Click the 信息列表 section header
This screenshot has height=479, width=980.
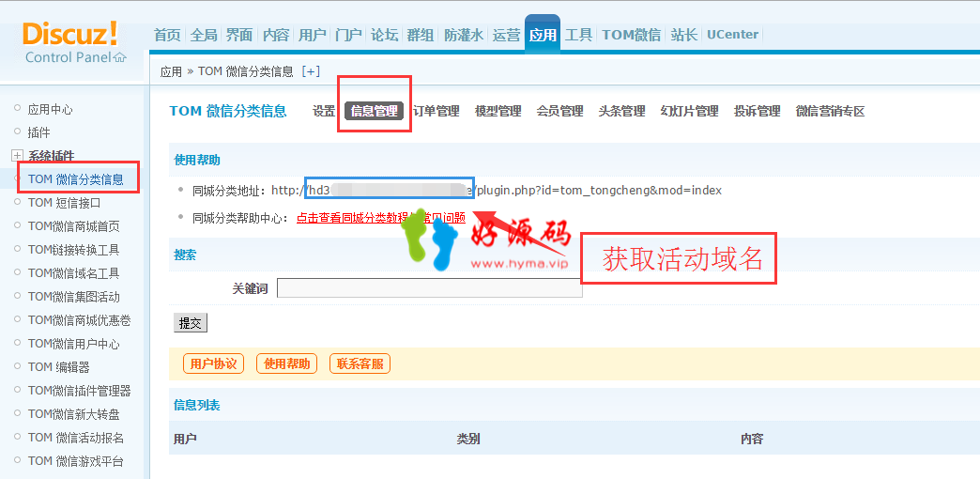[197, 405]
